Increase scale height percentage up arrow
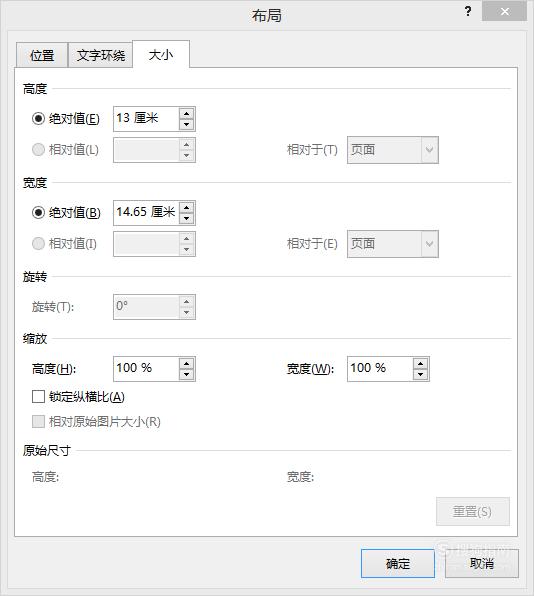This screenshot has width=534, height=596. (x=186, y=364)
